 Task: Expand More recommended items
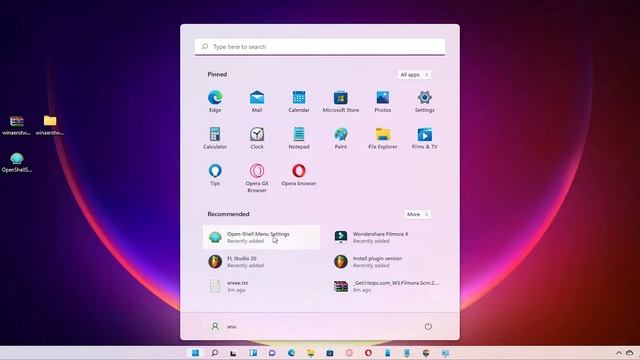point(417,214)
